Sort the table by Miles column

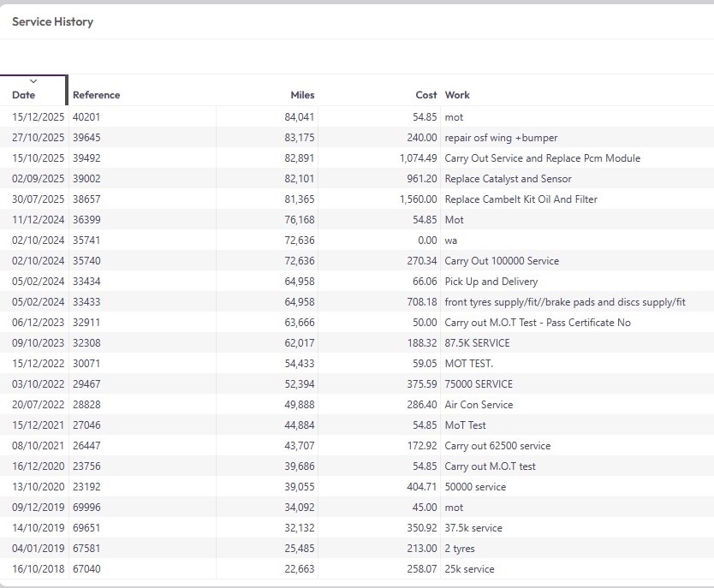point(302,95)
